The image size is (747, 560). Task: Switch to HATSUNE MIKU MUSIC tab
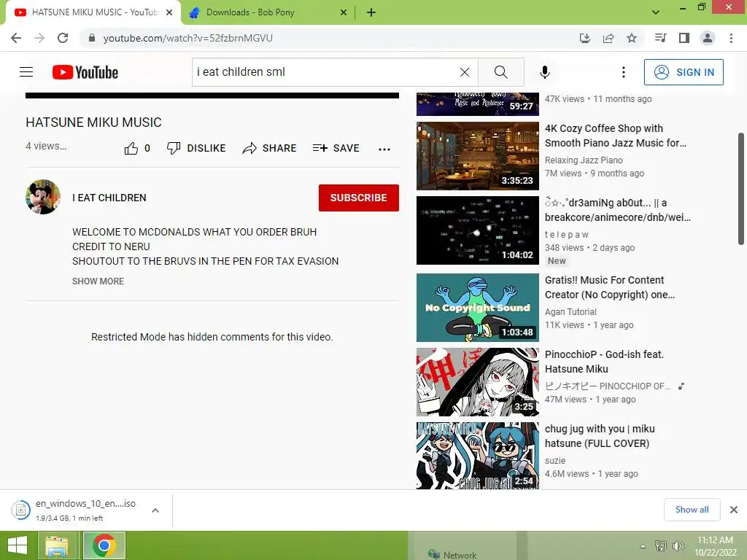(x=94, y=12)
